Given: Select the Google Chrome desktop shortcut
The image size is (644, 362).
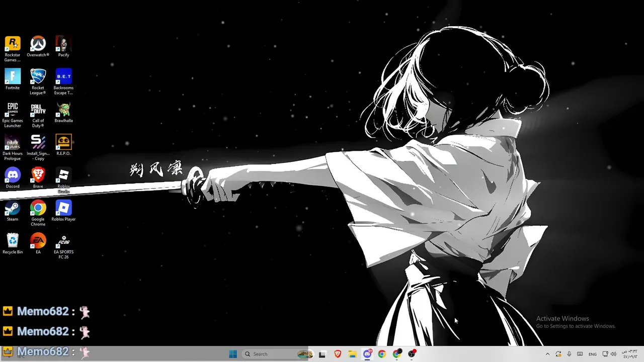Looking at the screenshot, I should click(38, 213).
